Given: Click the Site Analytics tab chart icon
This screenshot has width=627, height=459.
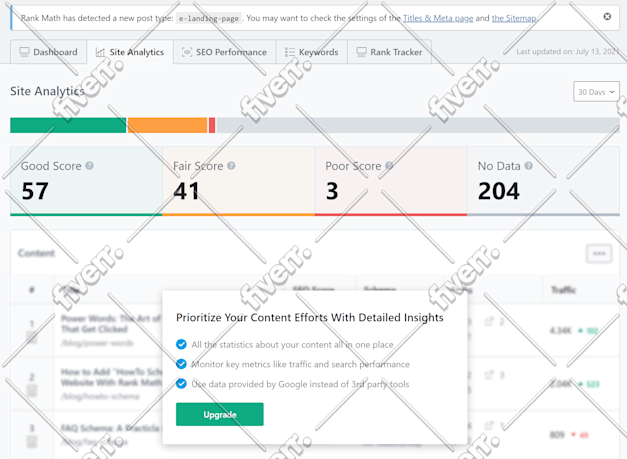Looking at the screenshot, I should click(100, 52).
